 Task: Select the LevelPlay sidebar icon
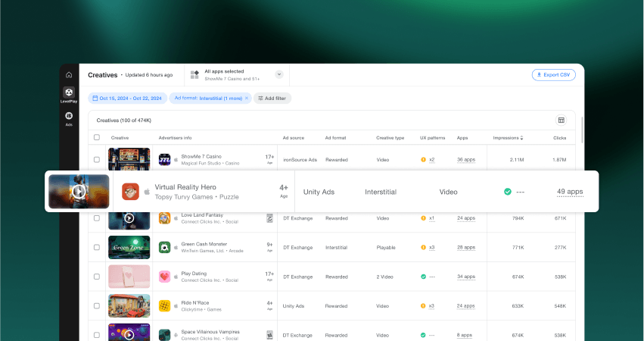pos(69,95)
